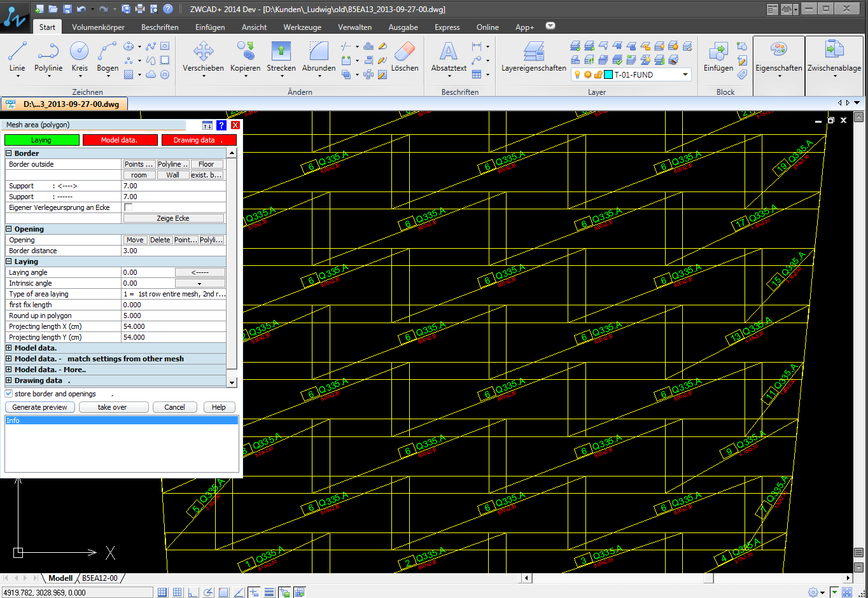Toggle ortho mode in status bar
868x598 pixels.
click(x=193, y=592)
